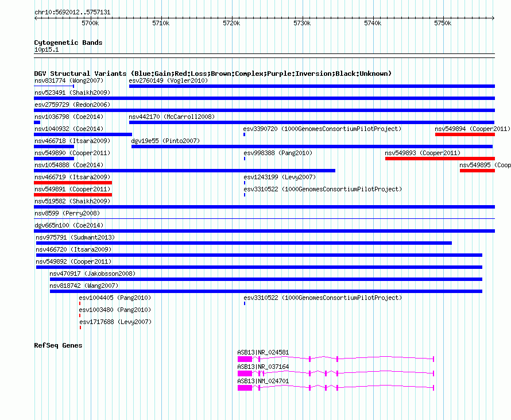Screen dimensions: 511x420
Task: Click the esv3390720 1000GenomesConsortiumPilotProject label
Action: click(x=322, y=129)
